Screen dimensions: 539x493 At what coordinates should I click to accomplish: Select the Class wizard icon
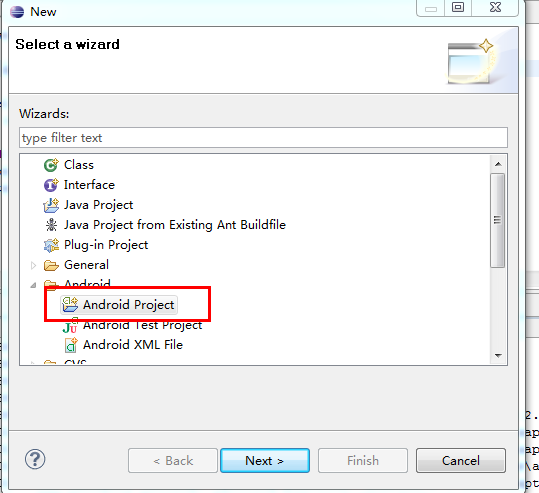click(x=51, y=165)
